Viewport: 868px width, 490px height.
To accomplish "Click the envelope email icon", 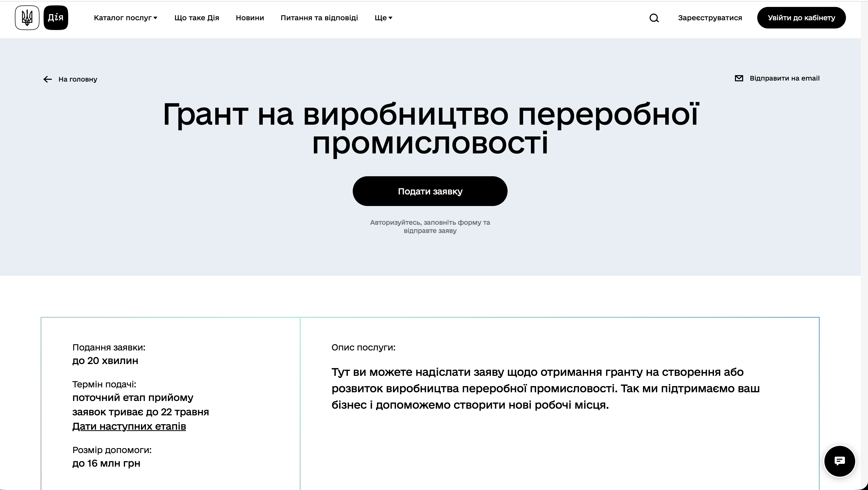I will click(x=739, y=78).
